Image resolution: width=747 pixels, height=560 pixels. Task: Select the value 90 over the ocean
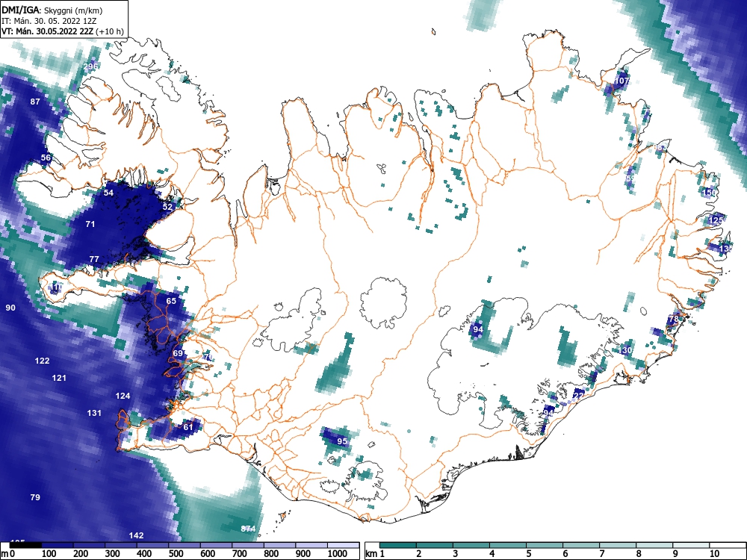pyautogui.click(x=10, y=308)
